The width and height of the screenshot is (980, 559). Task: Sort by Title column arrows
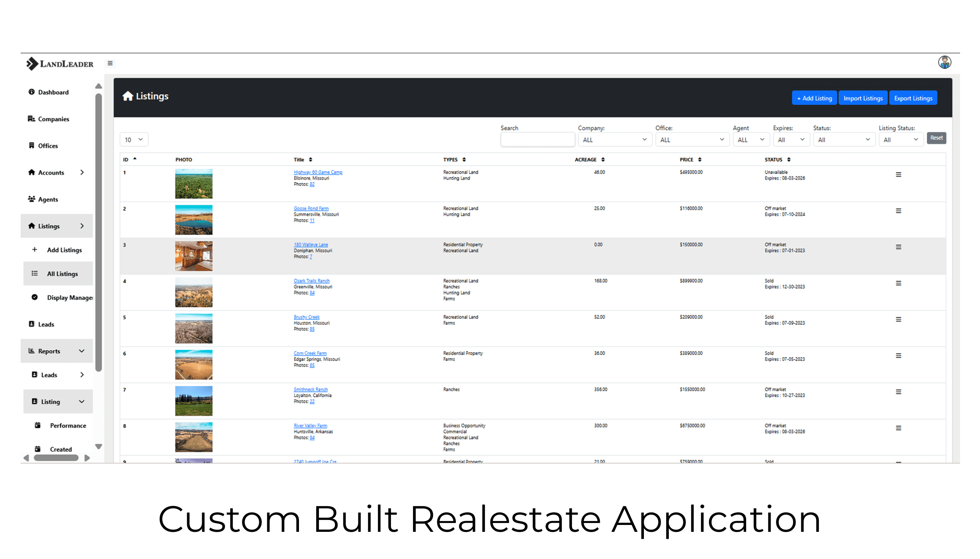point(310,160)
